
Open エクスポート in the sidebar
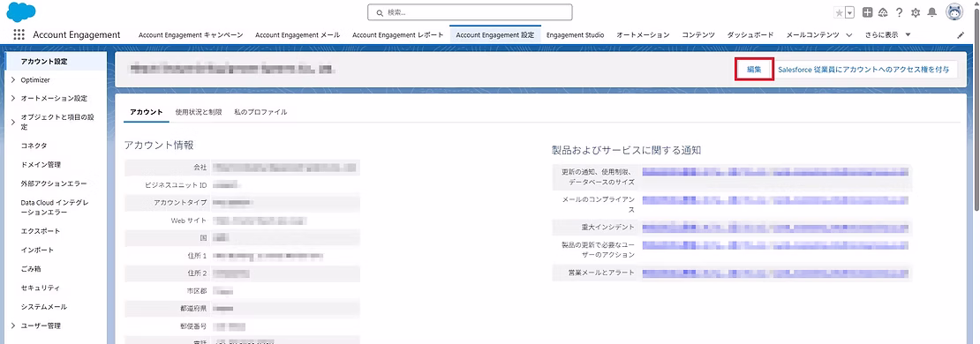coord(41,231)
